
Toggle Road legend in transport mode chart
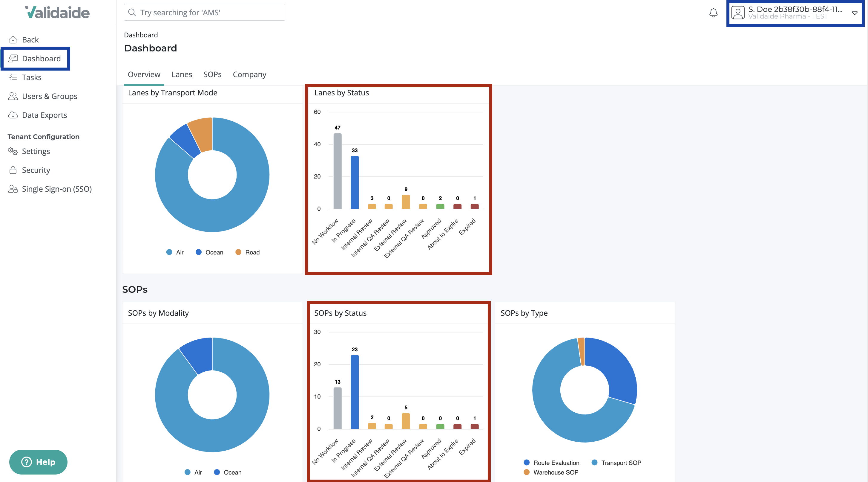point(248,252)
